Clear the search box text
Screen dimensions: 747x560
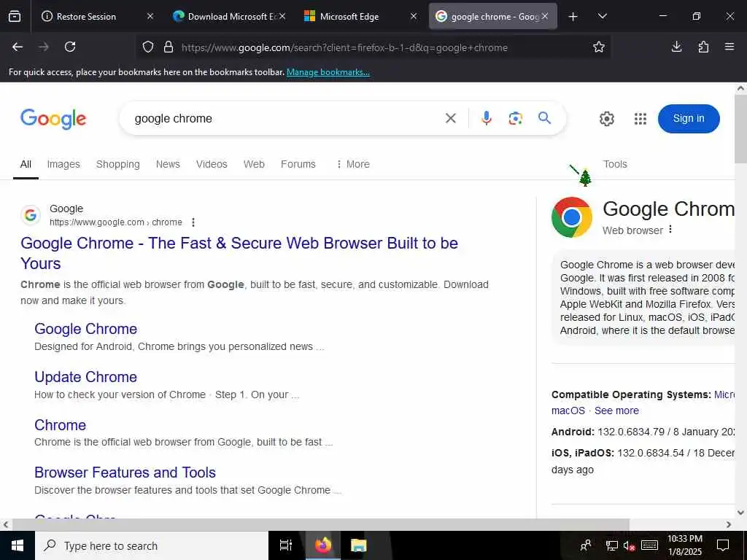451,118
